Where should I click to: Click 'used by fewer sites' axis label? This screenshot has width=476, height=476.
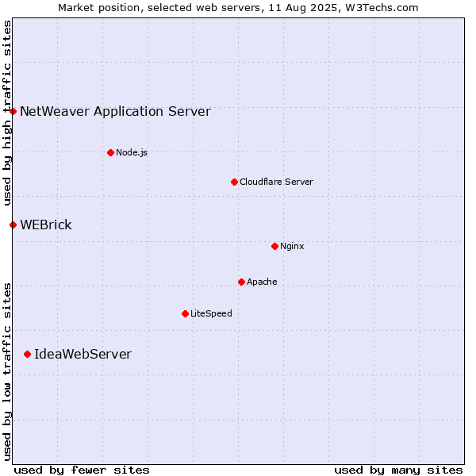tap(82, 470)
